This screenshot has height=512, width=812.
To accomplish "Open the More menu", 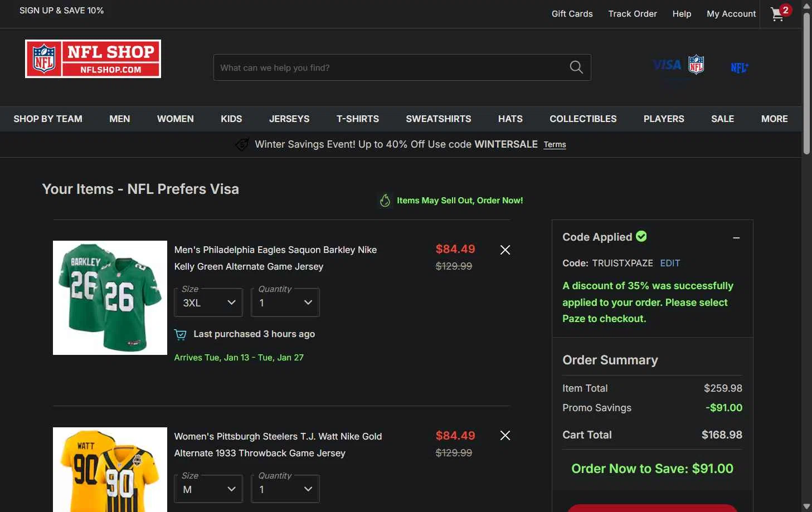I will (775, 119).
